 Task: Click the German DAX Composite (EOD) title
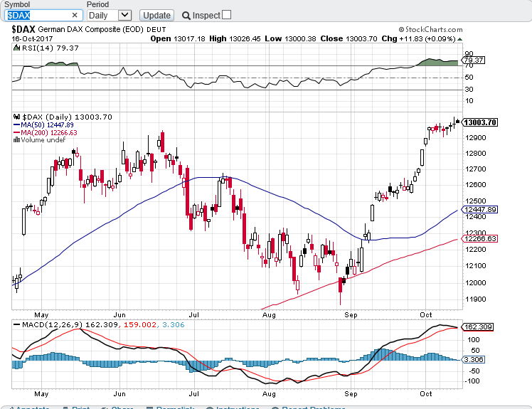tap(90, 30)
